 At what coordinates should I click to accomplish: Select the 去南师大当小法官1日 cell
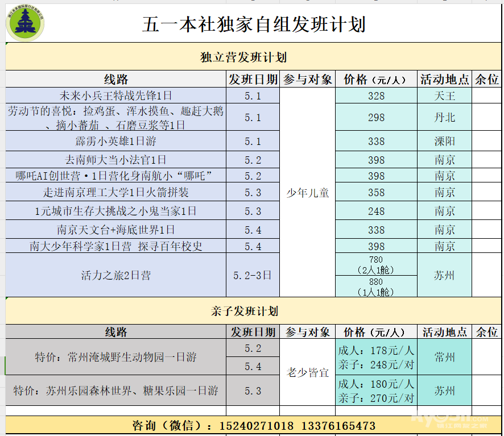click(x=115, y=160)
